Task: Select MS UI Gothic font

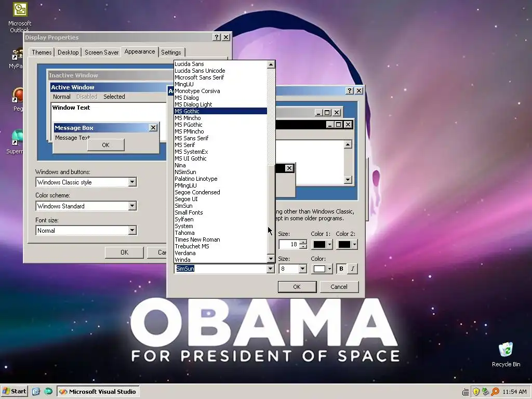Action: tap(220, 158)
